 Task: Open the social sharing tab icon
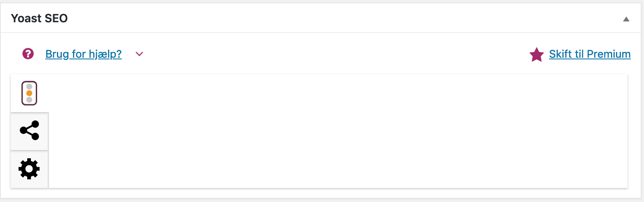(29, 131)
